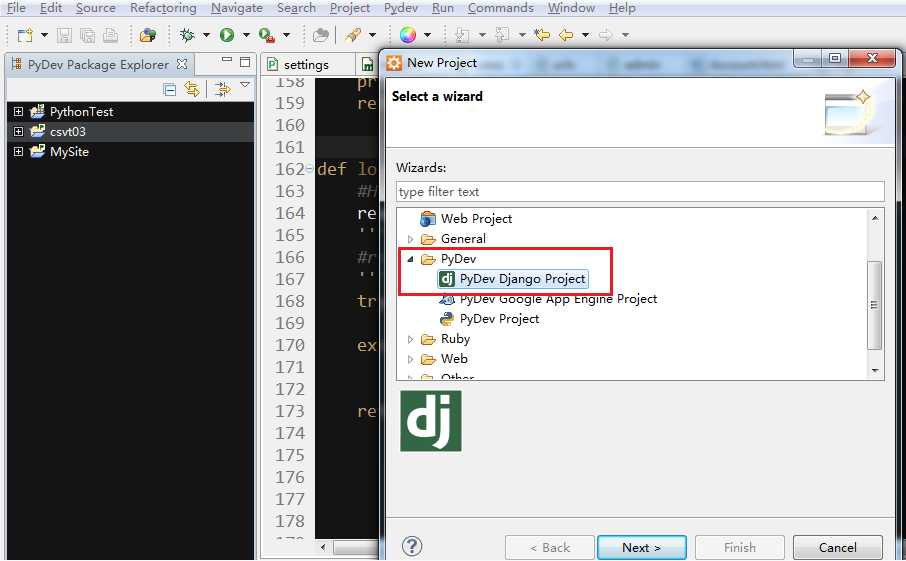Open the Package Explorer view menu triangle
Image resolution: width=906 pixels, height=561 pixels.
pyautogui.click(x=245, y=85)
